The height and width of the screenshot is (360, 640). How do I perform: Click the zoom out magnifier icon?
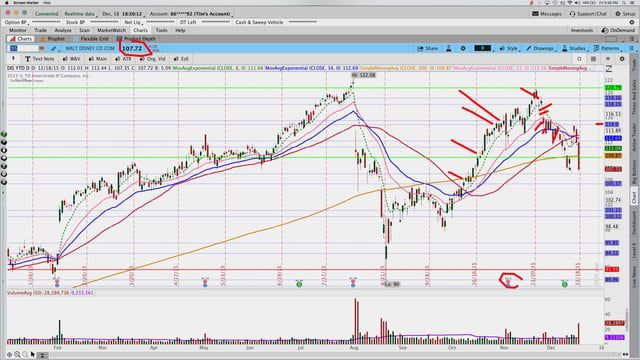(25, 355)
